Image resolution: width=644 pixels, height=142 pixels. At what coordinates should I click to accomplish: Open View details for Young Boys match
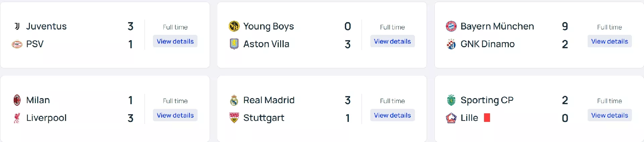click(392, 41)
